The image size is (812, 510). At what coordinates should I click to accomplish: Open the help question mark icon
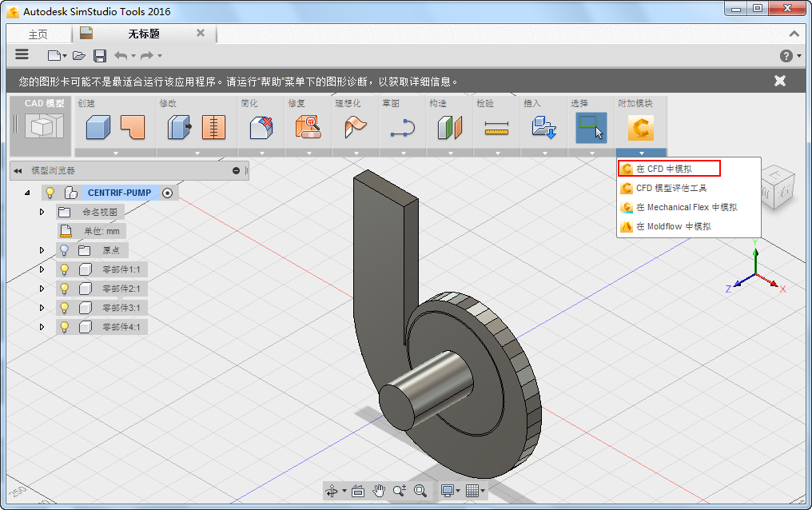coord(786,56)
